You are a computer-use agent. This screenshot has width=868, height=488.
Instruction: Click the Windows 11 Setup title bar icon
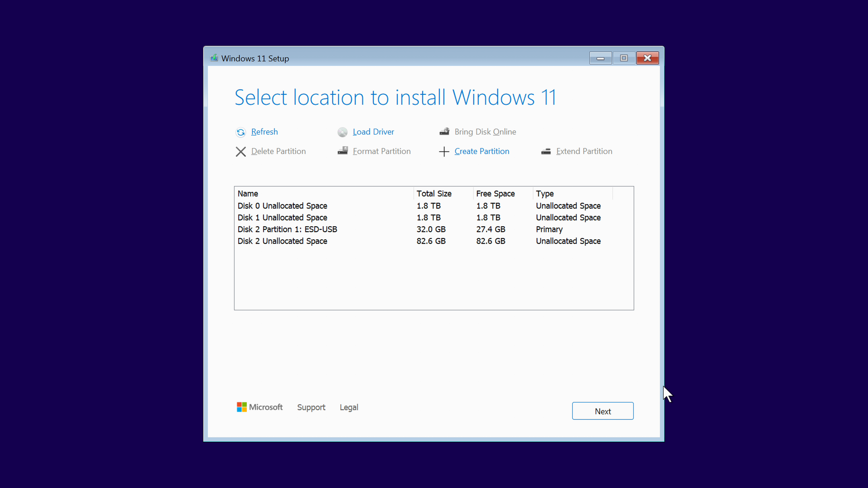pyautogui.click(x=214, y=58)
